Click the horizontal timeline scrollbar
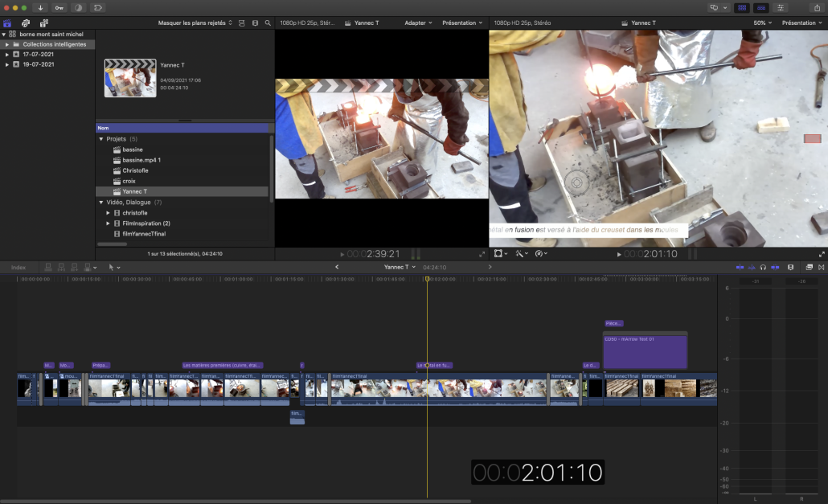 tap(236, 502)
